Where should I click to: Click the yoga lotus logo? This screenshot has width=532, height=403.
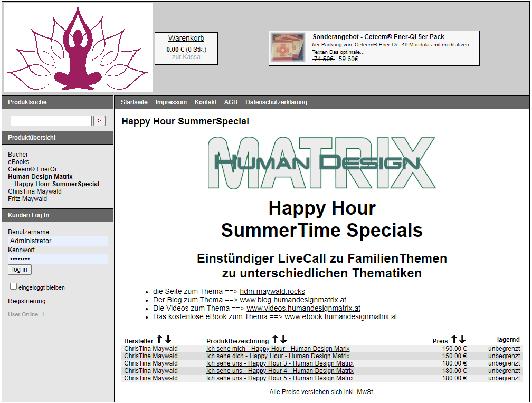(x=78, y=48)
